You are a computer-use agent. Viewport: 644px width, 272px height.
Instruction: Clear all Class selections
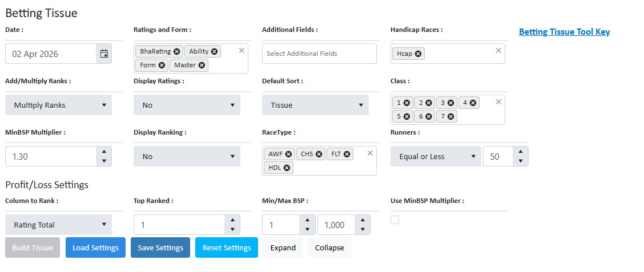498,102
